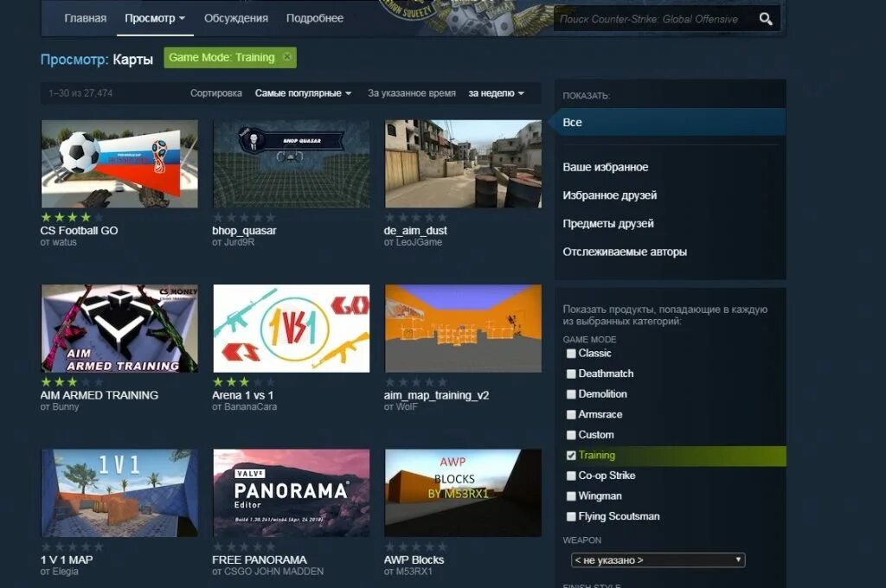Remove the Game Mode: Training filter tag

coord(287,57)
